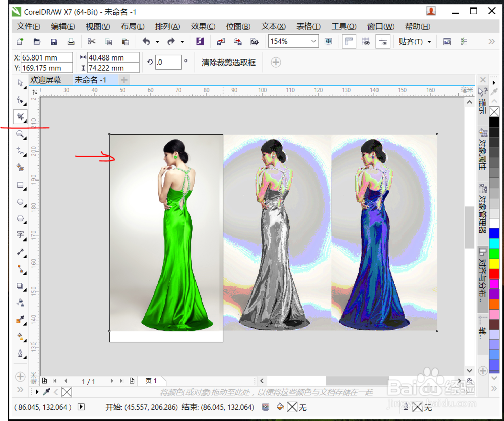Select the Crop tool
504x421 pixels.
[20, 117]
